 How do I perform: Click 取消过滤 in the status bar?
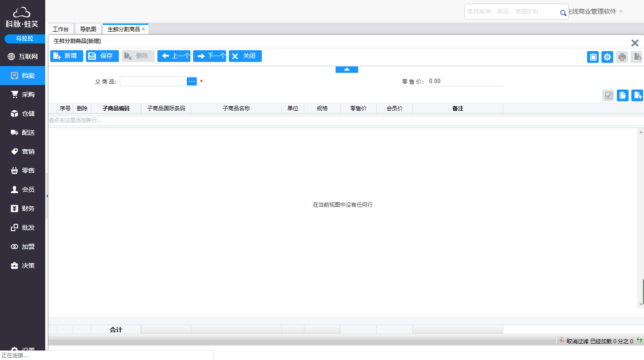click(x=573, y=341)
